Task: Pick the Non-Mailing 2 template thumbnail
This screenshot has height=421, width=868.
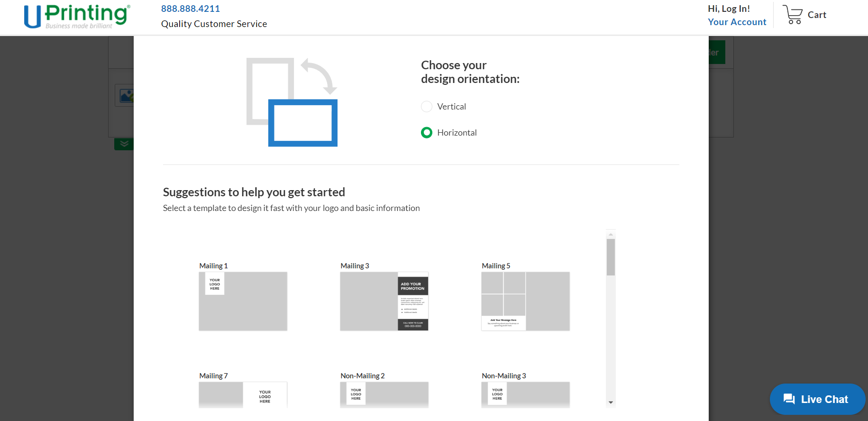Action: pos(384,394)
